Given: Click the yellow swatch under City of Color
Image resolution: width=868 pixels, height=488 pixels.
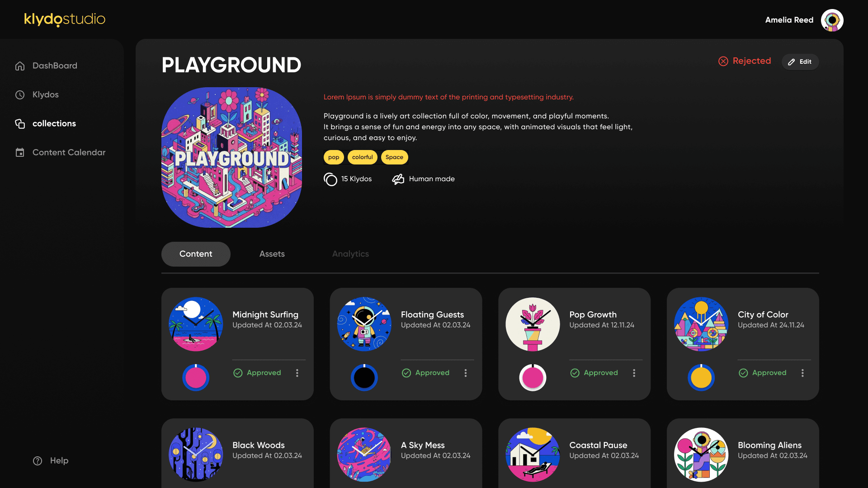Looking at the screenshot, I should tap(701, 378).
